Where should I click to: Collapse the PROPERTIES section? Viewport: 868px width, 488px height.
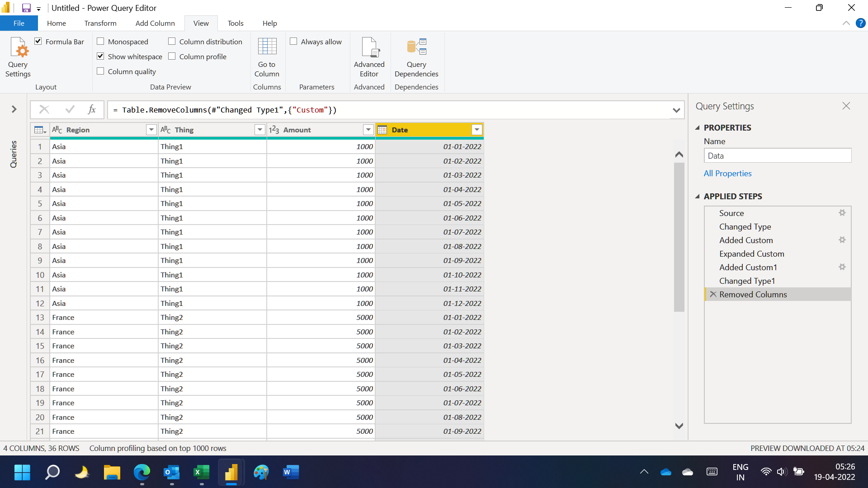click(x=698, y=128)
